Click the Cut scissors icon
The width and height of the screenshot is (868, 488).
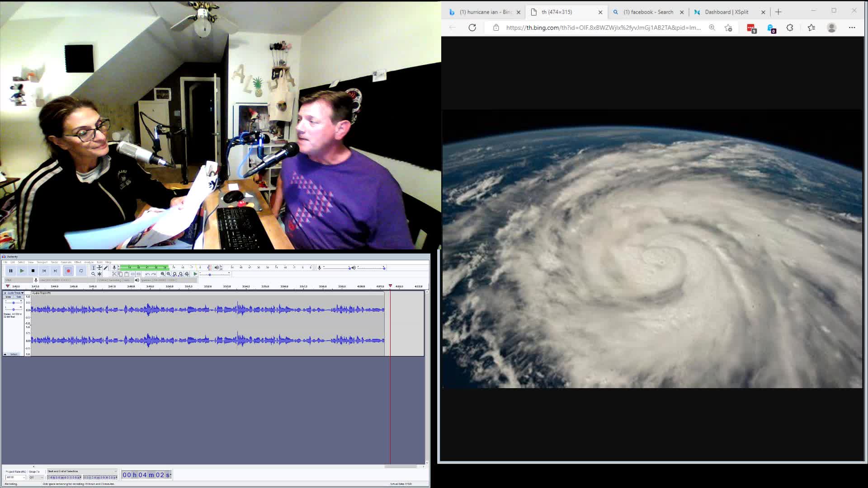[x=114, y=274]
